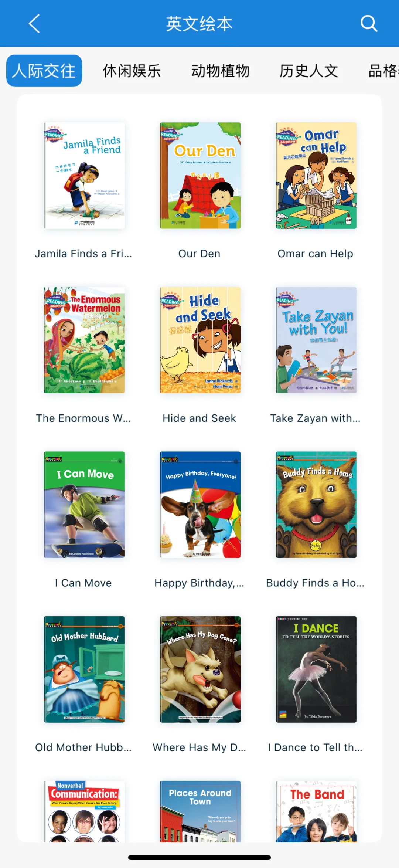Open I Dance book cover
This screenshot has width=399, height=868.
pyautogui.click(x=316, y=669)
